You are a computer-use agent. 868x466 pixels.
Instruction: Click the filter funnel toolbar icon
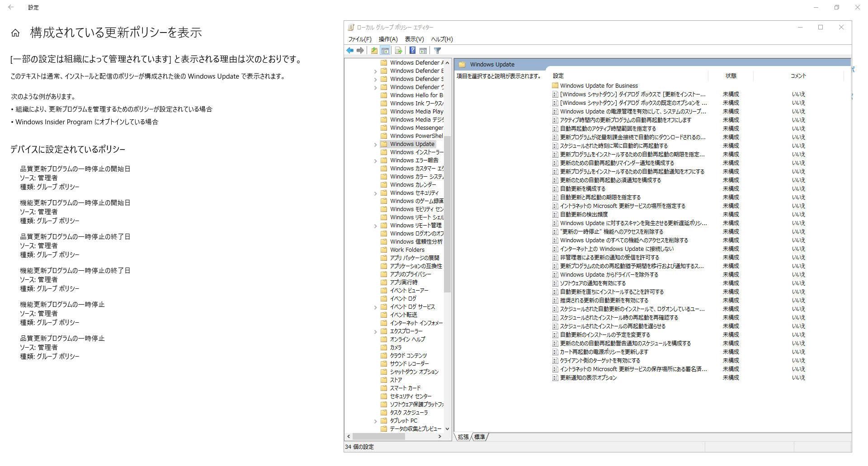point(438,51)
